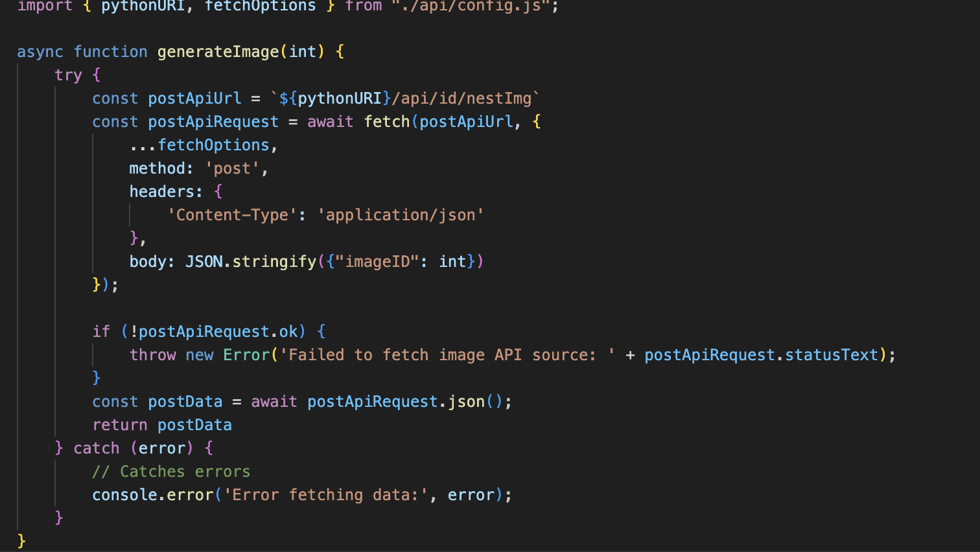Click the Error class name after new
The height and width of the screenshot is (552, 980).
pos(246,355)
